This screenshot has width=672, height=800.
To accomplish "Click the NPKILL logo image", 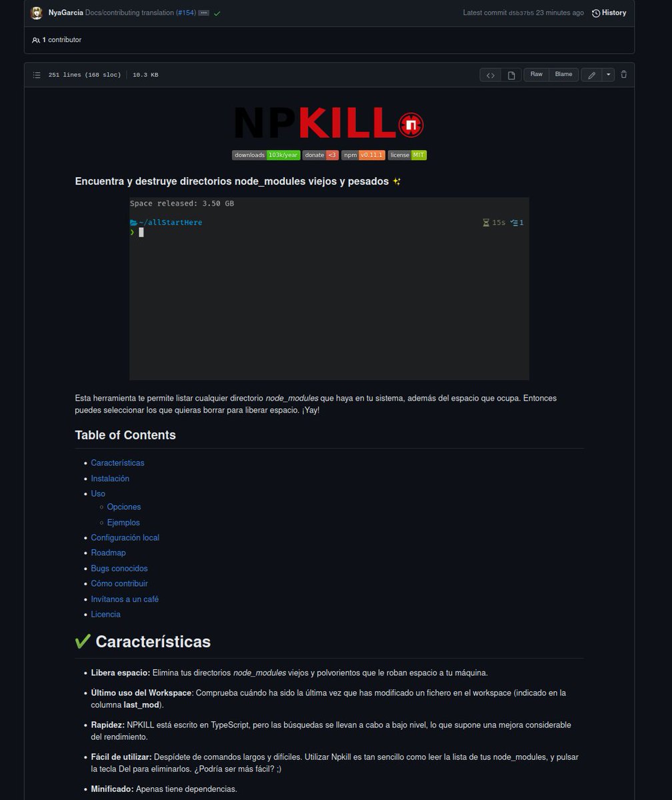I will tap(329, 124).
